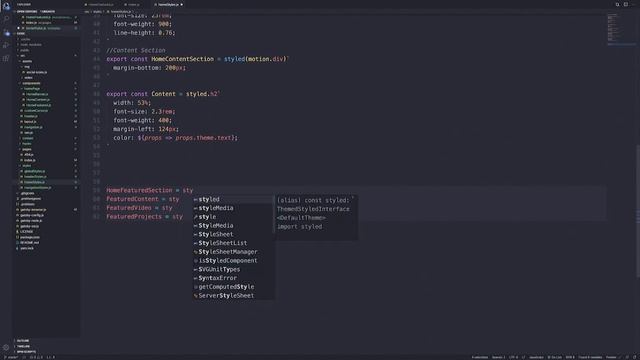This screenshot has width=640, height=360.
Task: Click the '//Content Section' comment line
Action: [x=136, y=50]
